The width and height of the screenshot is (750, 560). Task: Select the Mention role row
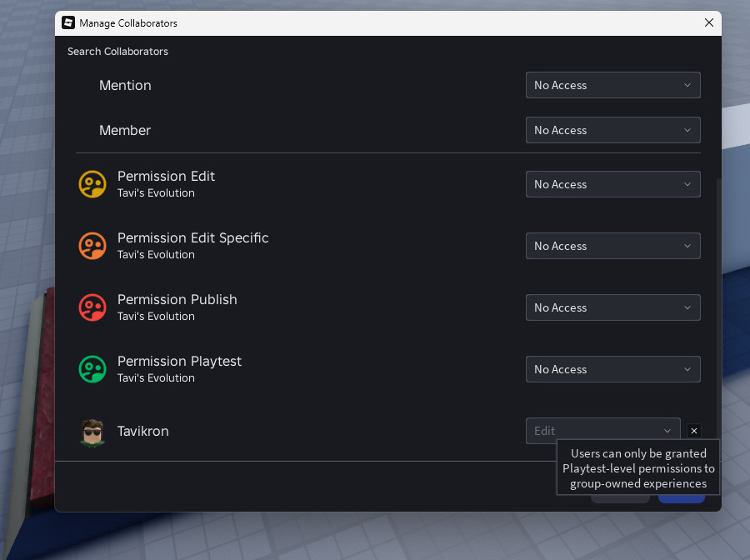click(387, 85)
